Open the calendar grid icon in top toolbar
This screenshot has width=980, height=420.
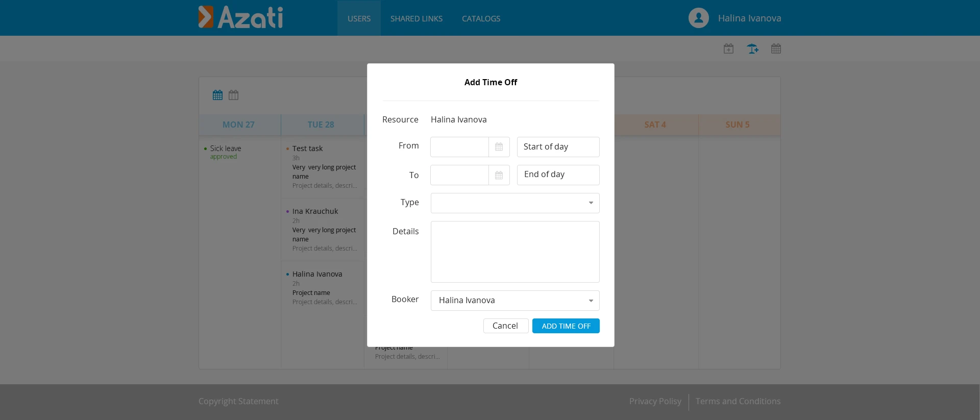776,48
